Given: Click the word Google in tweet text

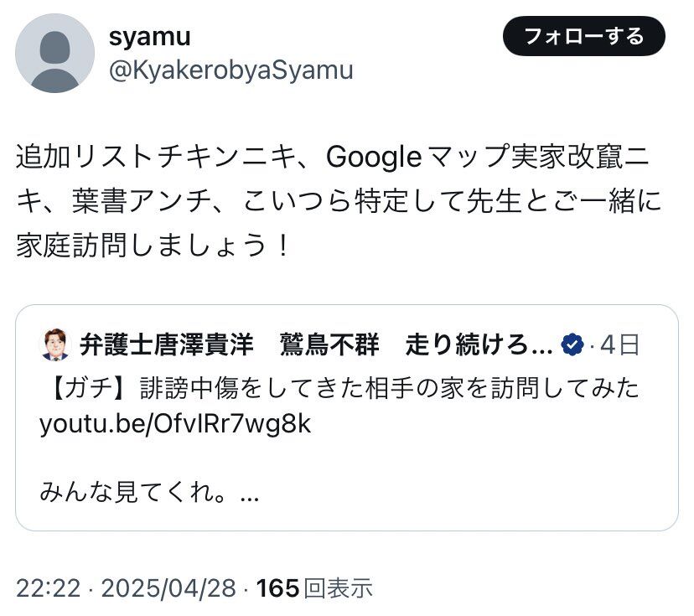Looking at the screenshot, I should pyautogui.click(x=374, y=158).
